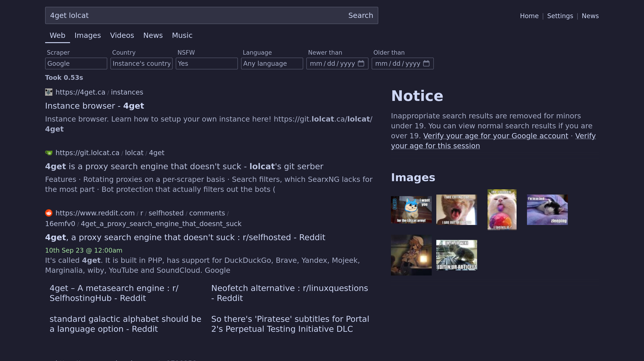Click the Reddit favicon icon
Image resolution: width=644 pixels, height=361 pixels.
(x=49, y=213)
